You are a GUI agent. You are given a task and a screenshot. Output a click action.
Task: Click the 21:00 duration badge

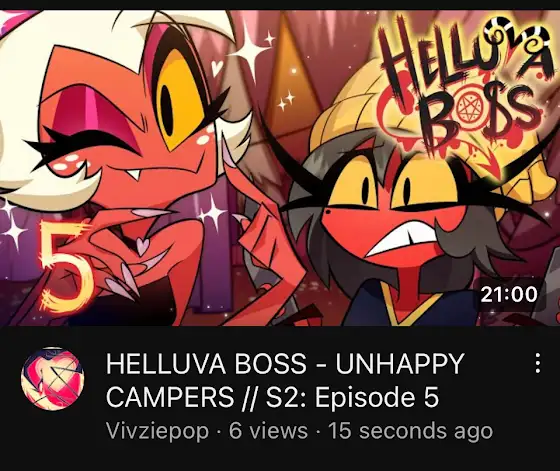[x=509, y=295]
